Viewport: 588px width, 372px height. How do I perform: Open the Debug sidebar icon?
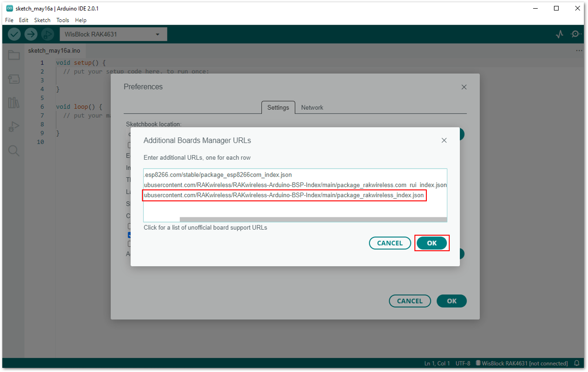click(14, 127)
